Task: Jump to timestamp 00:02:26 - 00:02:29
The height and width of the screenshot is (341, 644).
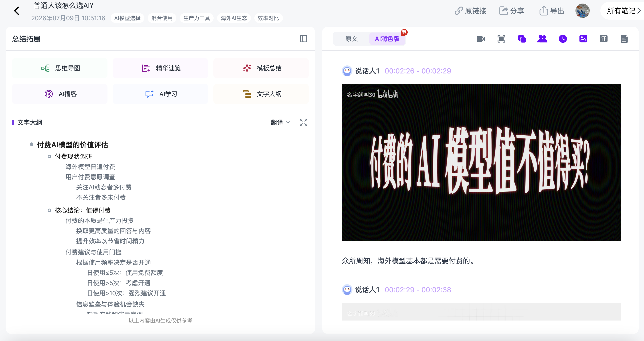Action: pos(418,71)
